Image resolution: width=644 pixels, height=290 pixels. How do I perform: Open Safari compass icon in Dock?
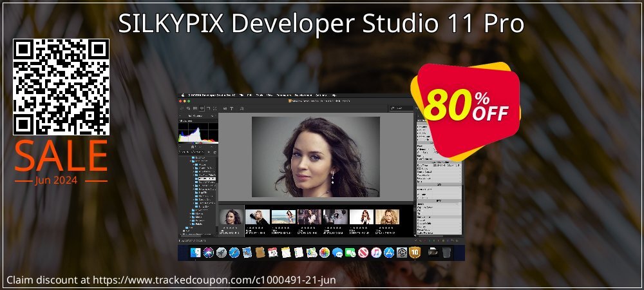pos(234,252)
